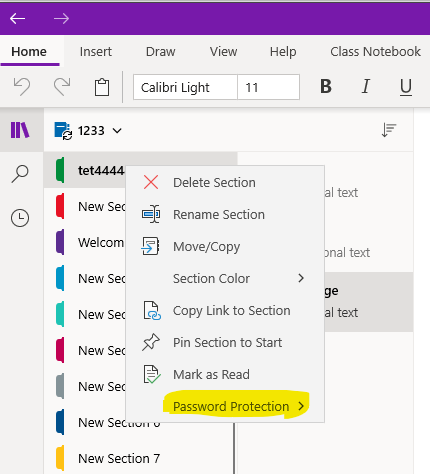Screen dimensions: 430x474
Task: Click the Copy Link to Section icon
Action: (152, 311)
